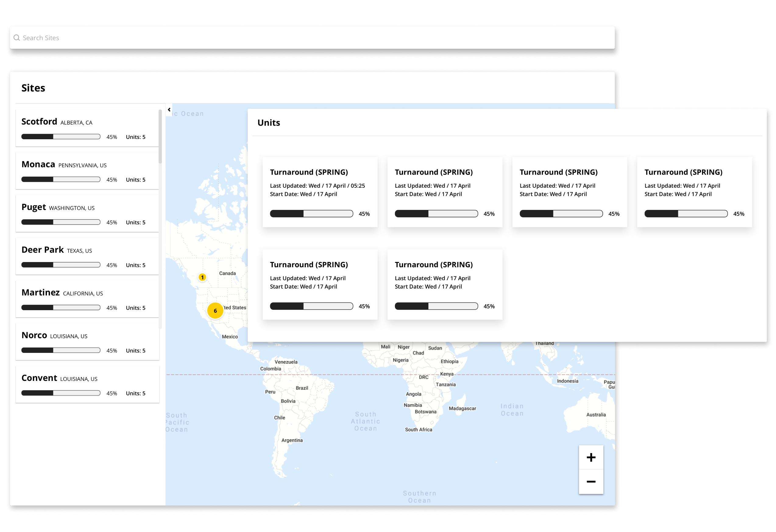Image resolution: width=776 pixels, height=532 pixels.
Task: Click the TEXAS, US location label
Action: pyautogui.click(x=80, y=251)
